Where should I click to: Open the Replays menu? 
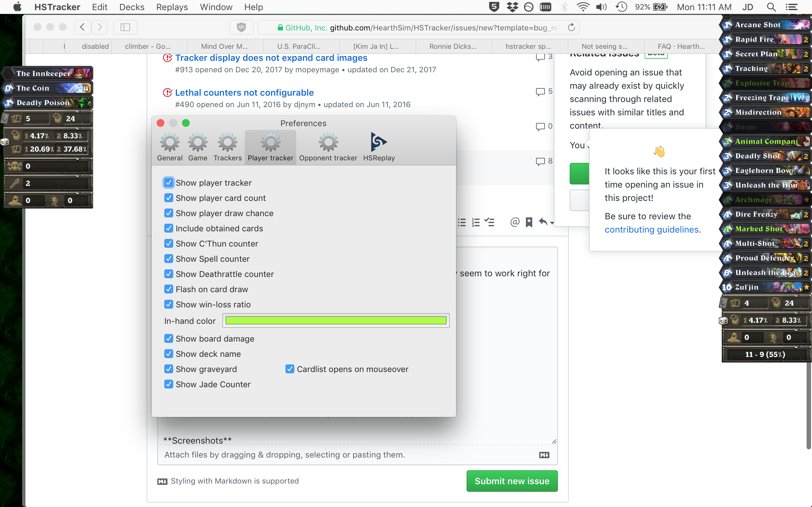172,7
